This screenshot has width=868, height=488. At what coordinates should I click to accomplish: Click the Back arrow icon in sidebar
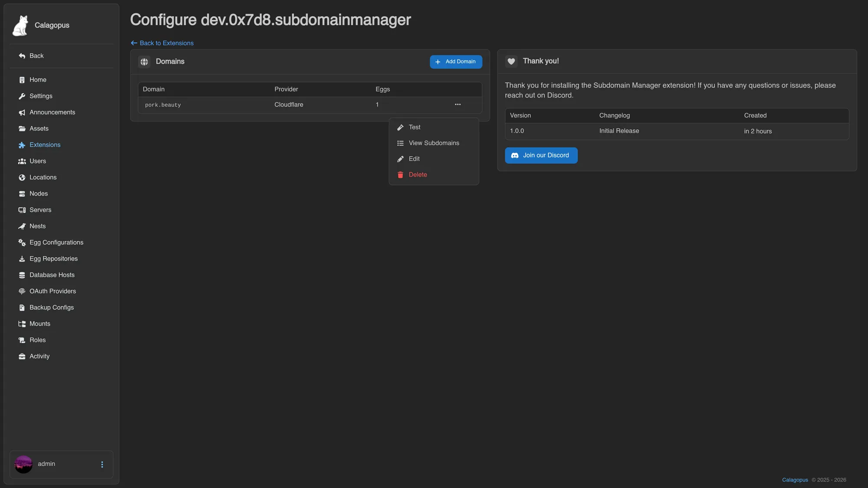point(22,56)
